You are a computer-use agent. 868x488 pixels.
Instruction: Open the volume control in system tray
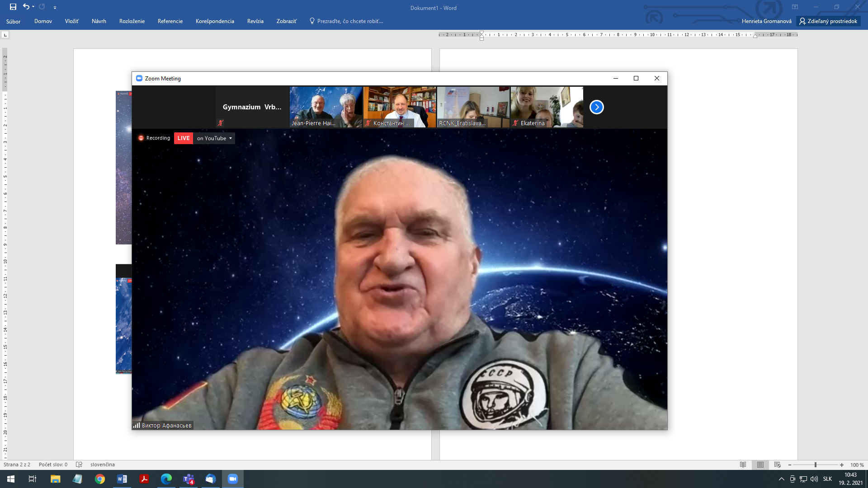[814, 479]
